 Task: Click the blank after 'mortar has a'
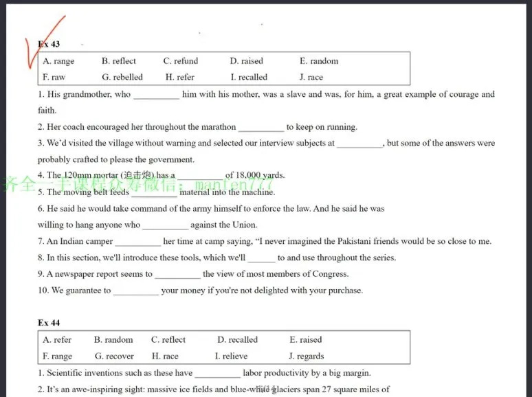pyautogui.click(x=200, y=176)
